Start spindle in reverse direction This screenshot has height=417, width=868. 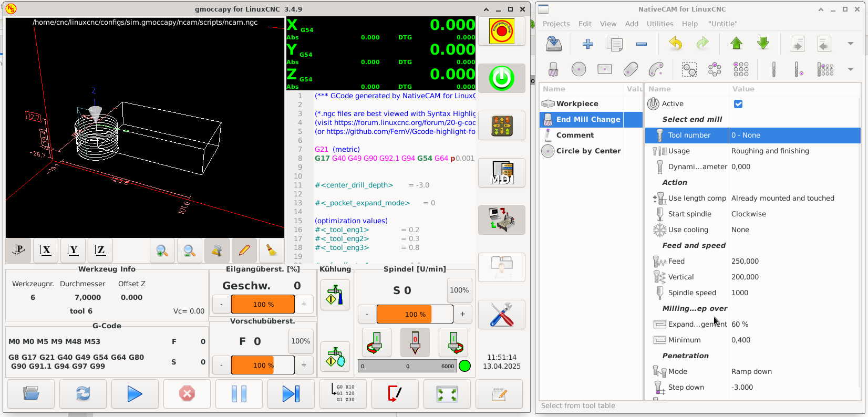click(x=377, y=342)
